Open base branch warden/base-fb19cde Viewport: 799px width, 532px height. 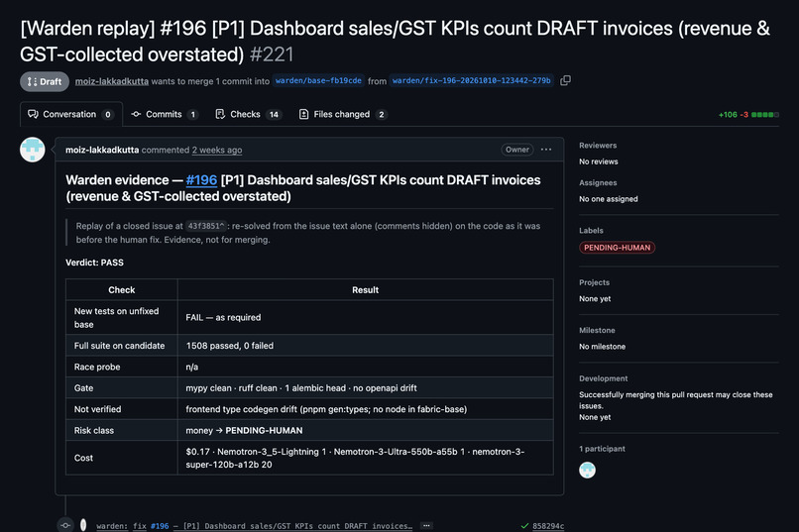318,80
